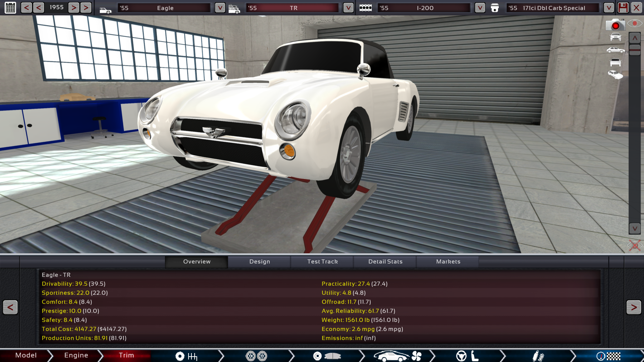Image resolution: width=644 pixels, height=362 pixels.
Task: Go to the Engine step
Action: coord(76,355)
